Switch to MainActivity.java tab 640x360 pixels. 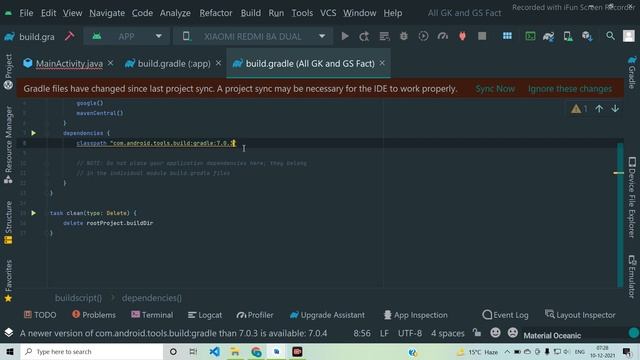[x=69, y=64]
